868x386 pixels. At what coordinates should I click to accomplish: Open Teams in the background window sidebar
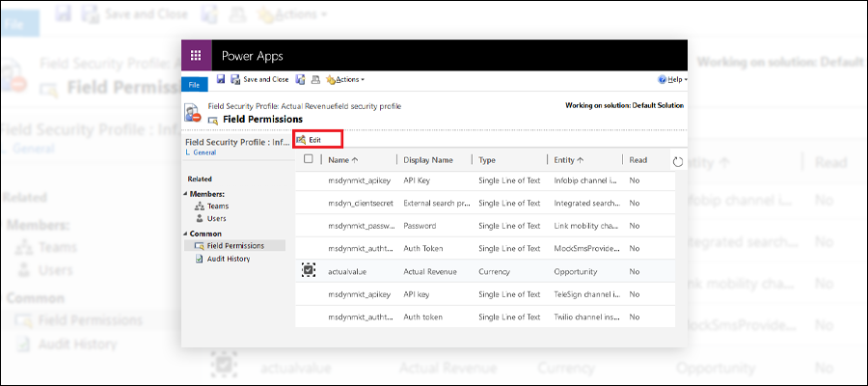58,247
